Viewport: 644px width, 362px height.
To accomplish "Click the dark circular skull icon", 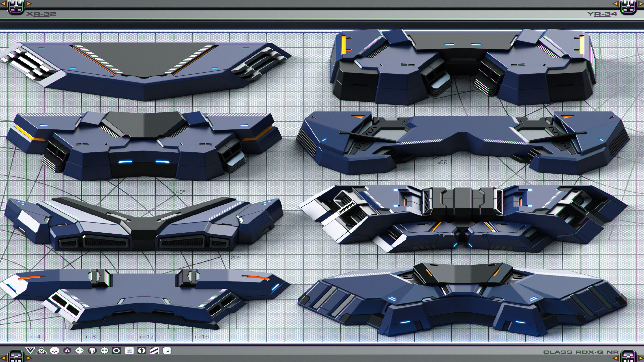I will (x=92, y=351).
